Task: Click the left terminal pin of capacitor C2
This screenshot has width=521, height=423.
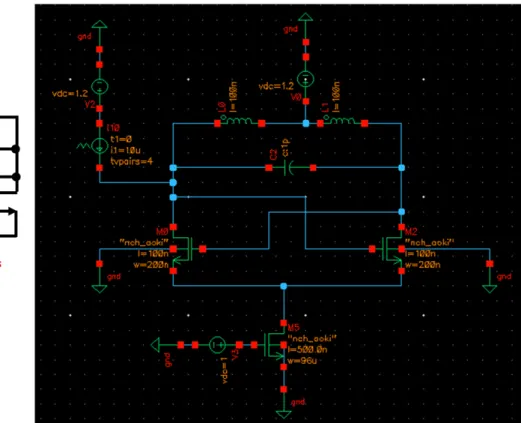Action: point(269,168)
